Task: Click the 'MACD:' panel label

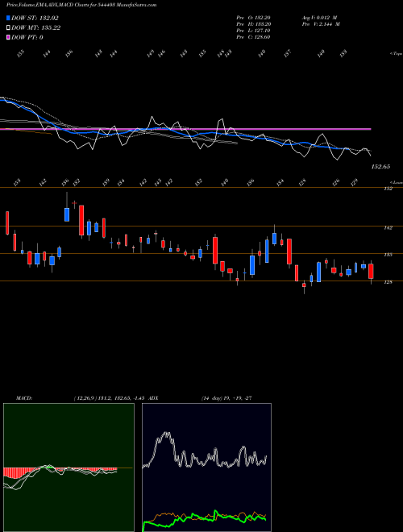Action: tap(24, 397)
